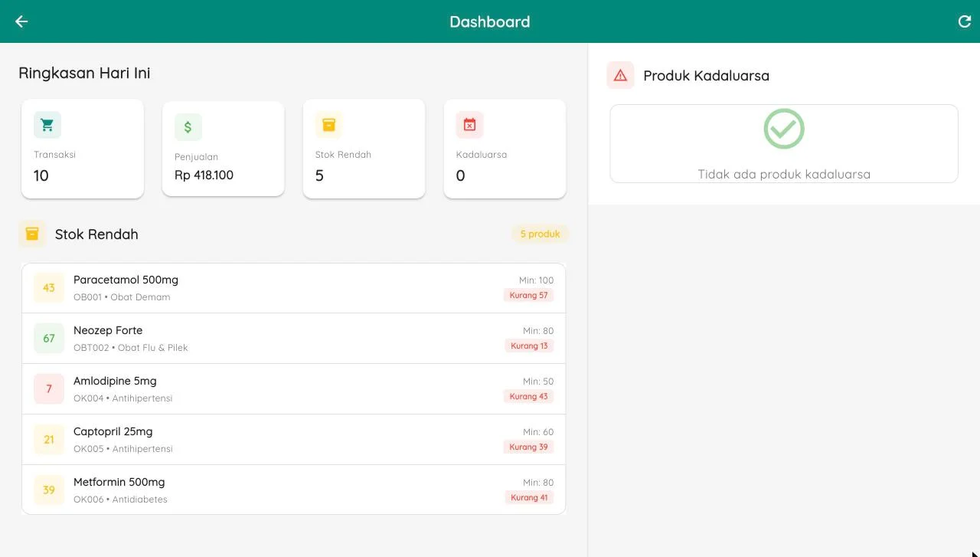The image size is (980, 557).
Task: Click the green checkmark circle icon
Action: [784, 129]
